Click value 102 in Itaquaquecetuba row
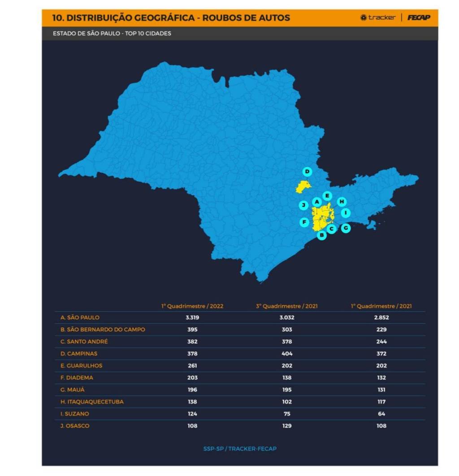 point(287,402)
